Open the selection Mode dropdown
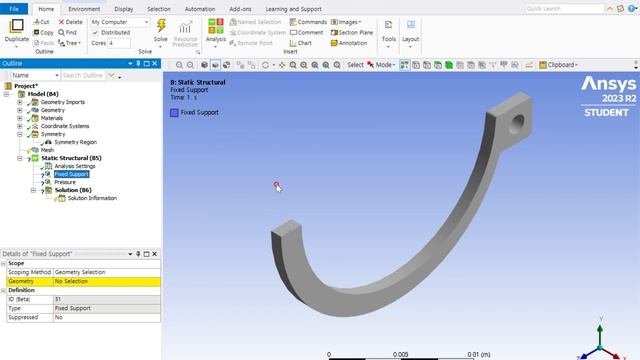 [x=381, y=65]
